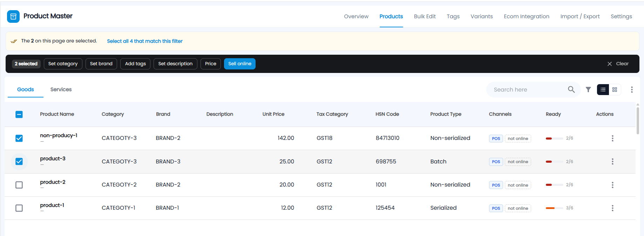Click double-check icon in selection banner
The width and height of the screenshot is (644, 236).
coord(14,41)
